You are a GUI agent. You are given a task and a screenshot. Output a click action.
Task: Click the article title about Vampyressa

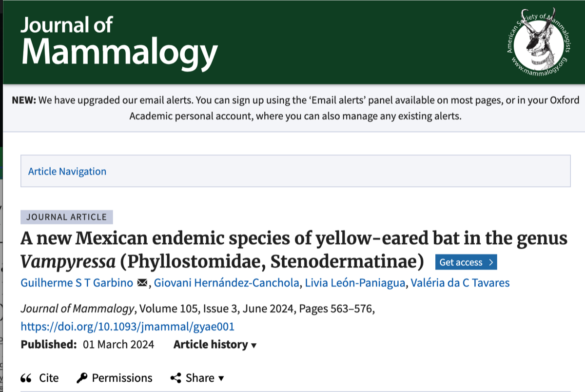(x=293, y=238)
